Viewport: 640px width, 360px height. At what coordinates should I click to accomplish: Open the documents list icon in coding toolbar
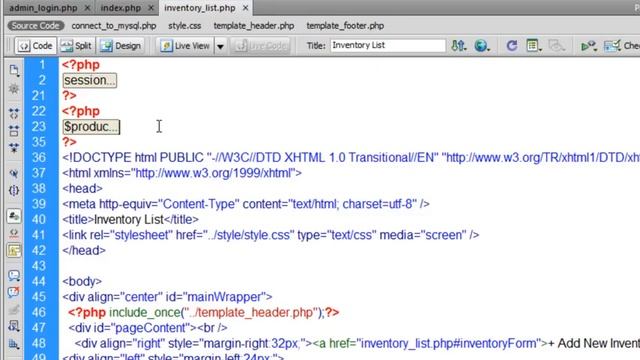[14, 70]
